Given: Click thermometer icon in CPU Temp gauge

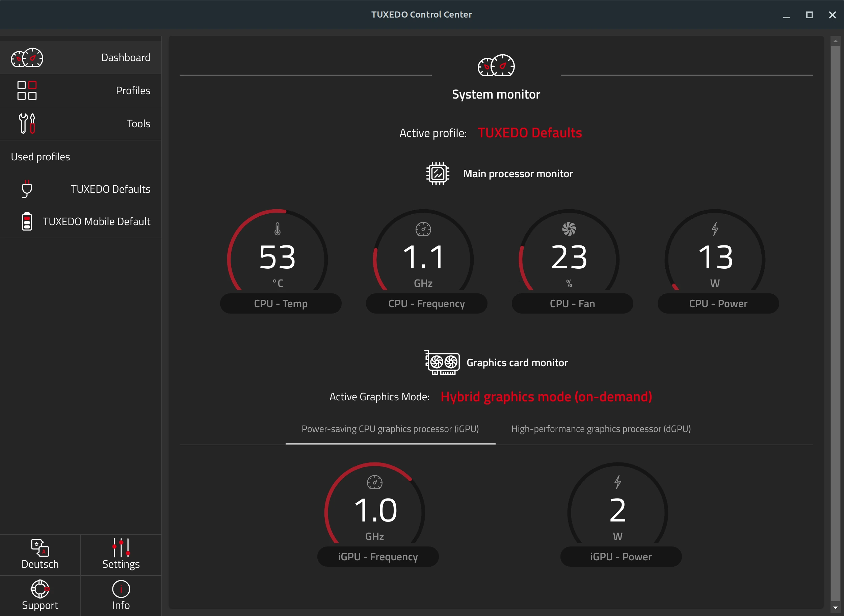Looking at the screenshot, I should click(278, 229).
